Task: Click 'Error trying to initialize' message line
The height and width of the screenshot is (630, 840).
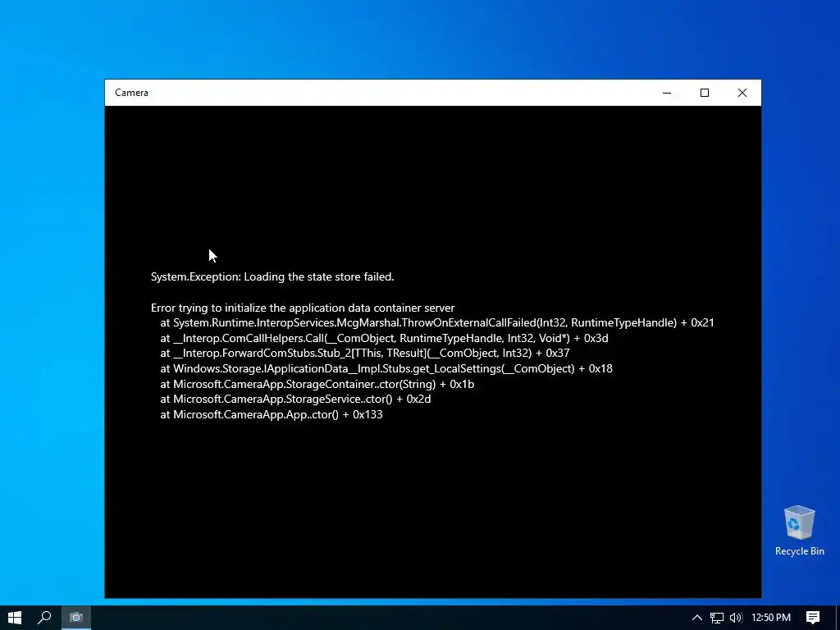Action: click(x=303, y=308)
